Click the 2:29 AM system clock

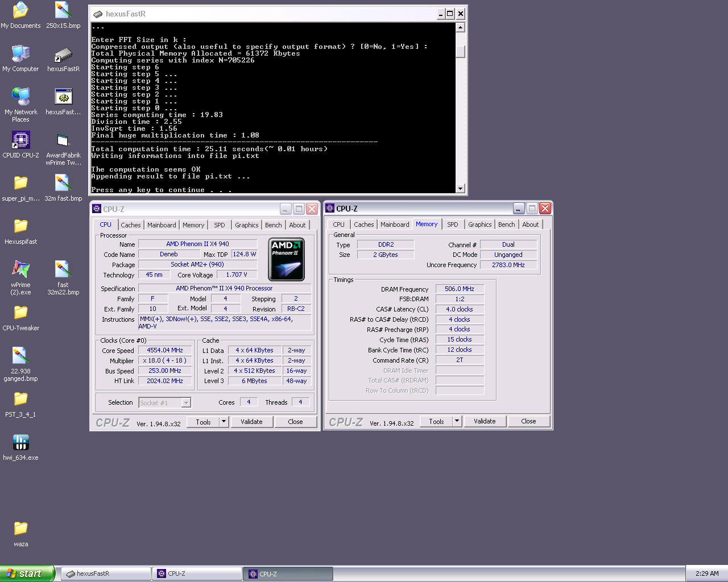[707, 574]
